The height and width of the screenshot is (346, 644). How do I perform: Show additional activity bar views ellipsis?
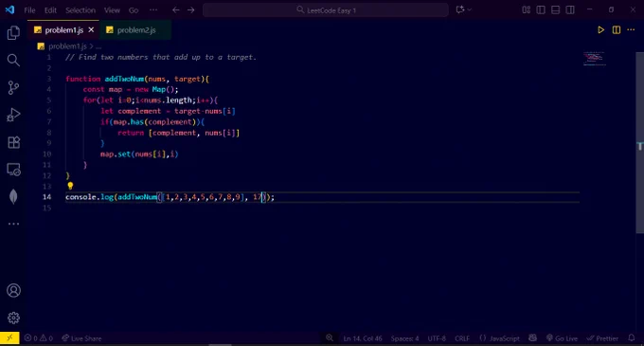coord(13,224)
